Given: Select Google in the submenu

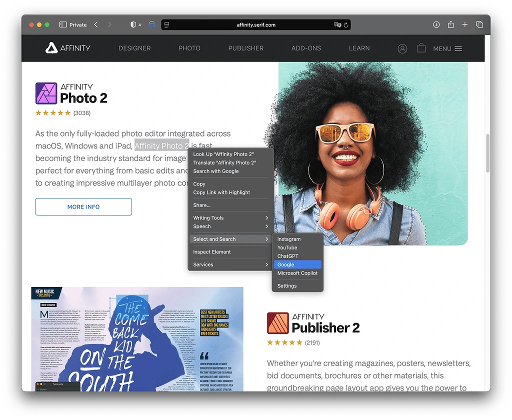Looking at the screenshot, I should pyautogui.click(x=297, y=264).
